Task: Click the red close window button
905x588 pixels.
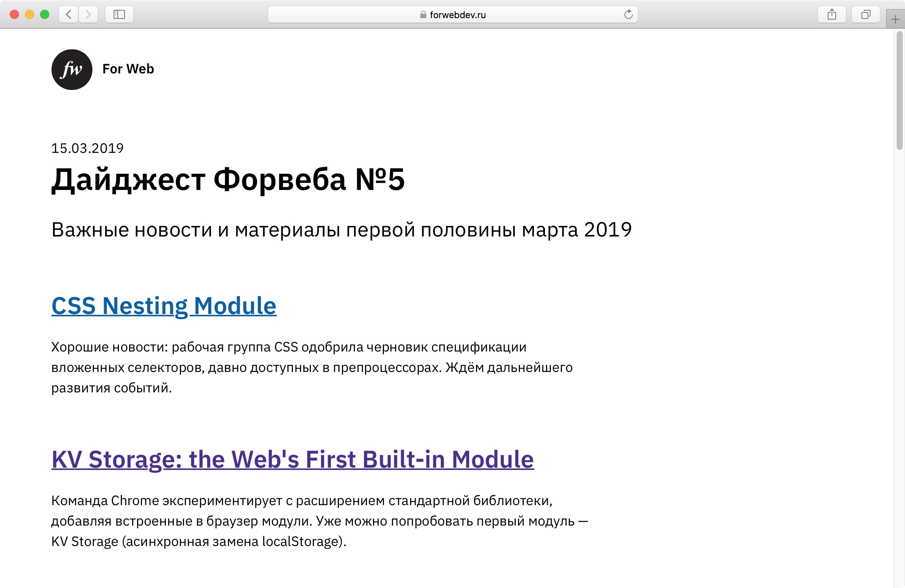Action: coord(14,14)
